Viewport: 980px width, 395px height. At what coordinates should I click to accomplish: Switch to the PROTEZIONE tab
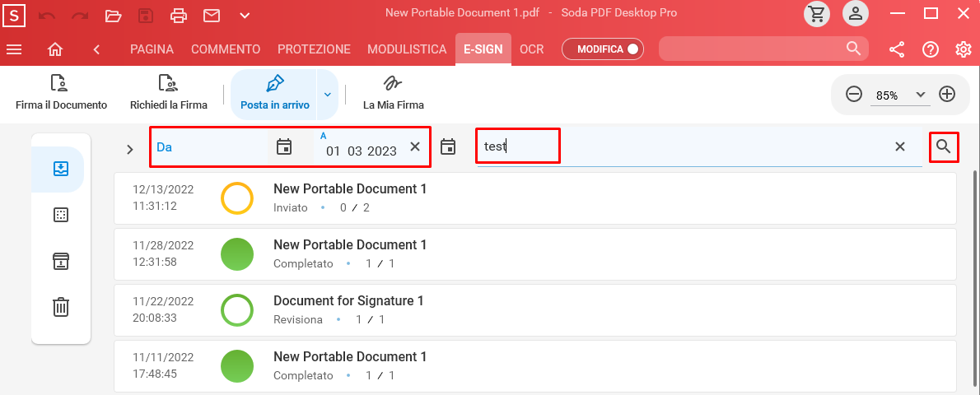click(314, 49)
